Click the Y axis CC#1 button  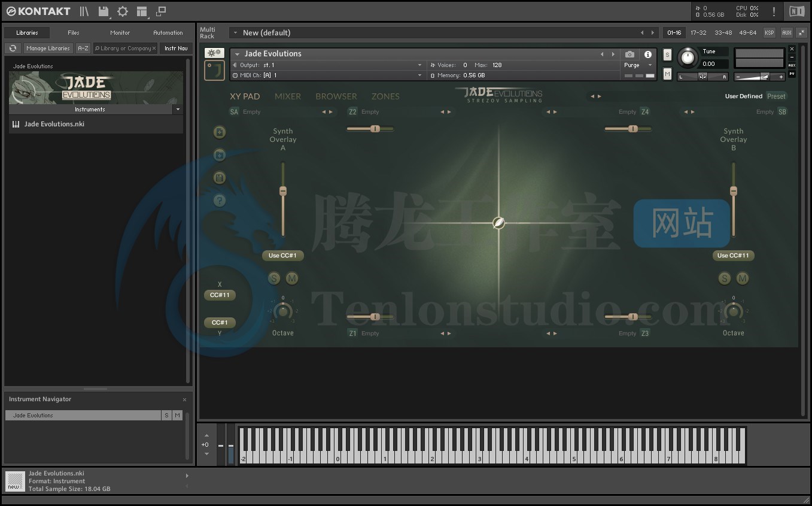220,323
